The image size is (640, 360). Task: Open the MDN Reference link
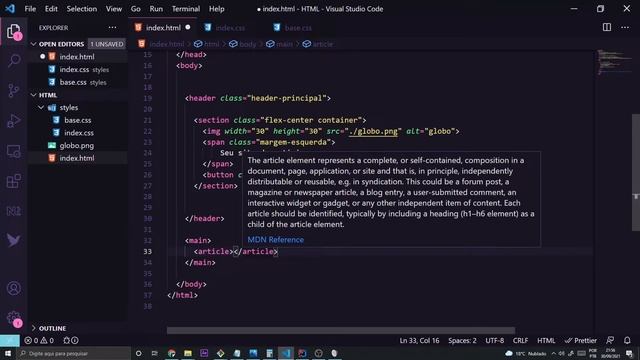pos(276,240)
